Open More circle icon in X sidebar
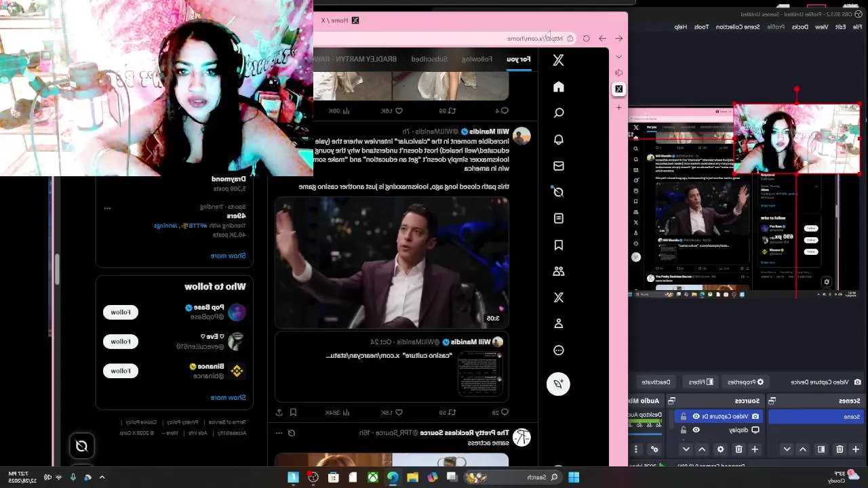 558,350
